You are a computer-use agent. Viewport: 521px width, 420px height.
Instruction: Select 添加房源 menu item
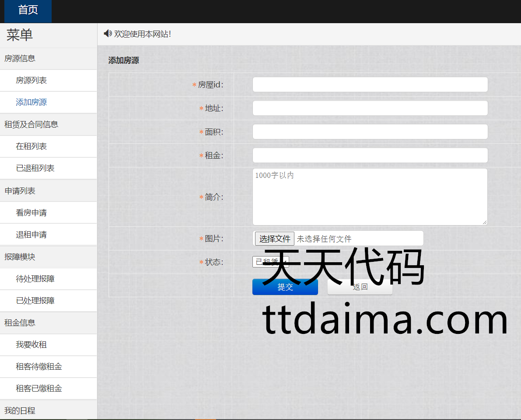(x=31, y=102)
